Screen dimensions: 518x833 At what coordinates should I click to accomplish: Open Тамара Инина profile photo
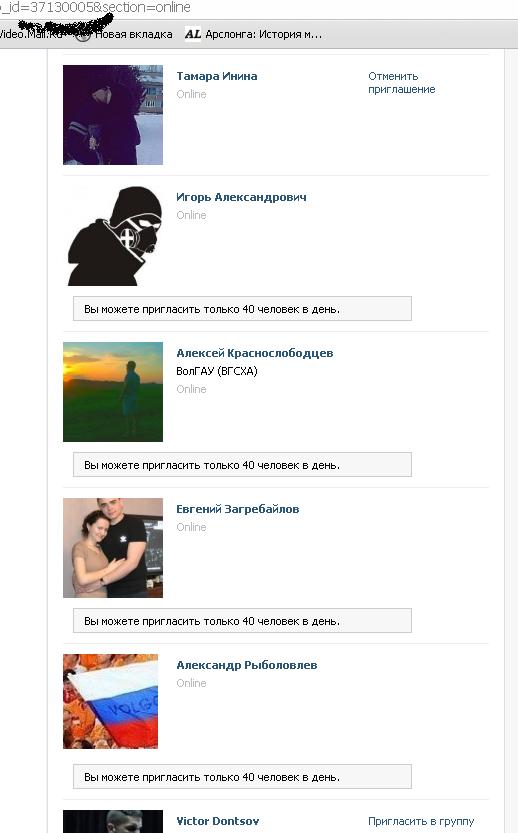(x=113, y=115)
